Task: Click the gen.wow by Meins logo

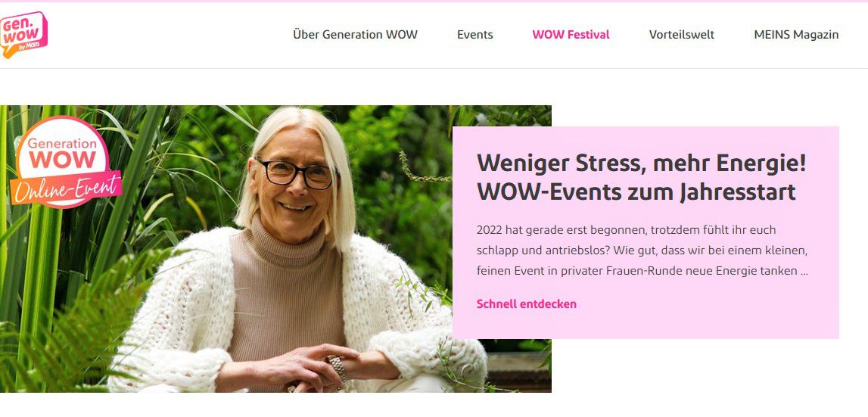Action: click(23, 35)
